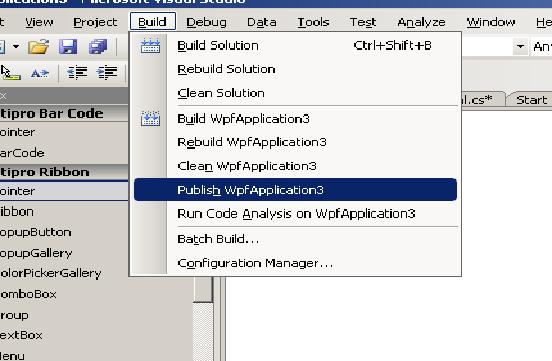Open dropdown arrow beside new item icon
552x361 pixels.
point(16,46)
